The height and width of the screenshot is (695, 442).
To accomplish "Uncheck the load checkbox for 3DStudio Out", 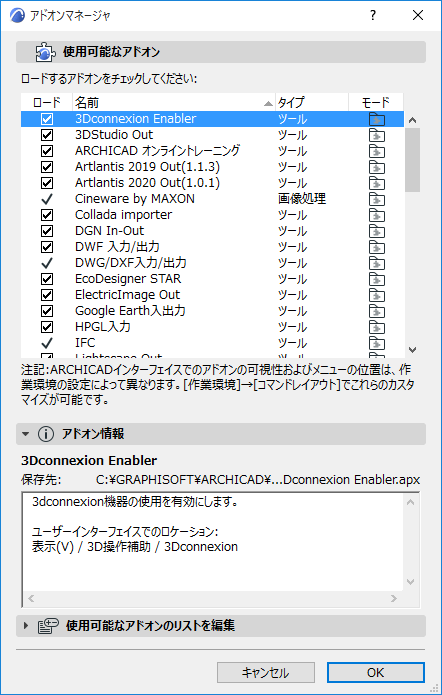I will (47, 135).
